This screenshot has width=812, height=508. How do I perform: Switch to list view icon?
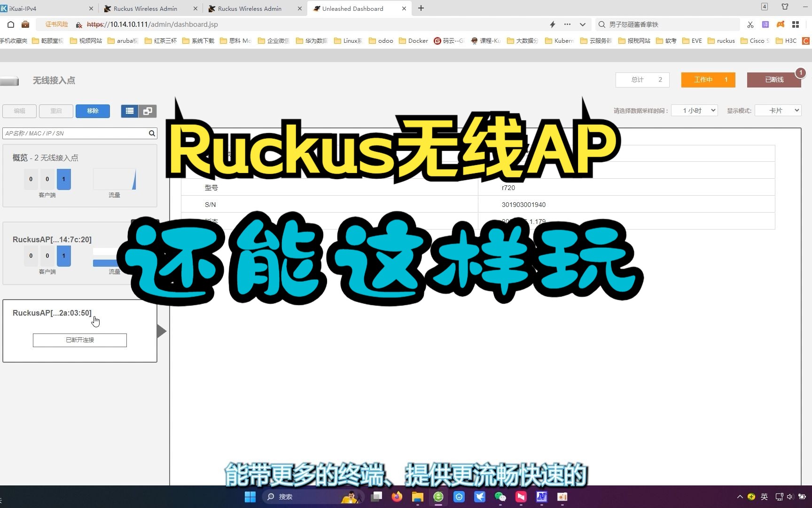point(130,111)
